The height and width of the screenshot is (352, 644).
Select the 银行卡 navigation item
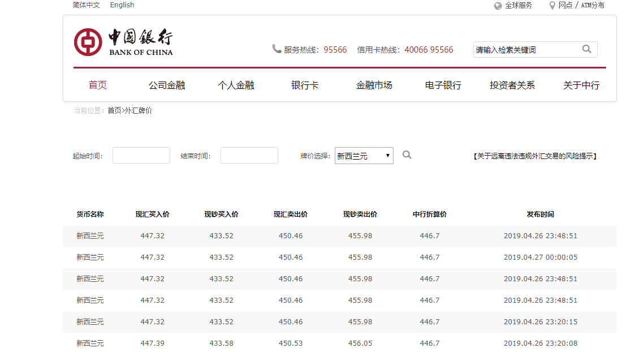click(x=305, y=85)
